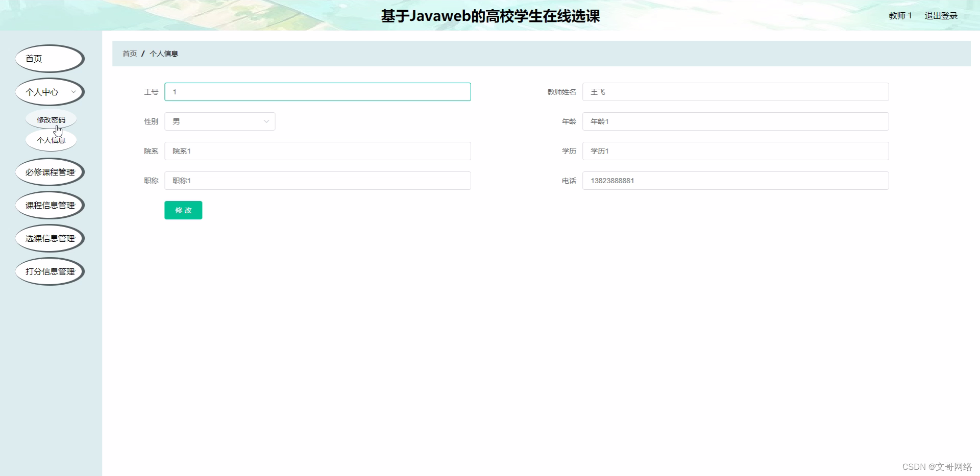Click the 修改 submit button
The width and height of the screenshot is (980, 476).
183,210
